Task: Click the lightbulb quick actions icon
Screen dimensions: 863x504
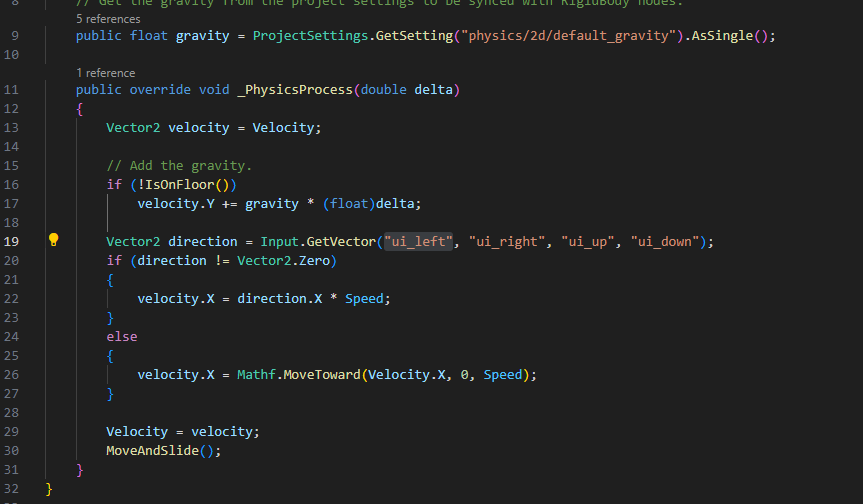Action: (x=53, y=240)
